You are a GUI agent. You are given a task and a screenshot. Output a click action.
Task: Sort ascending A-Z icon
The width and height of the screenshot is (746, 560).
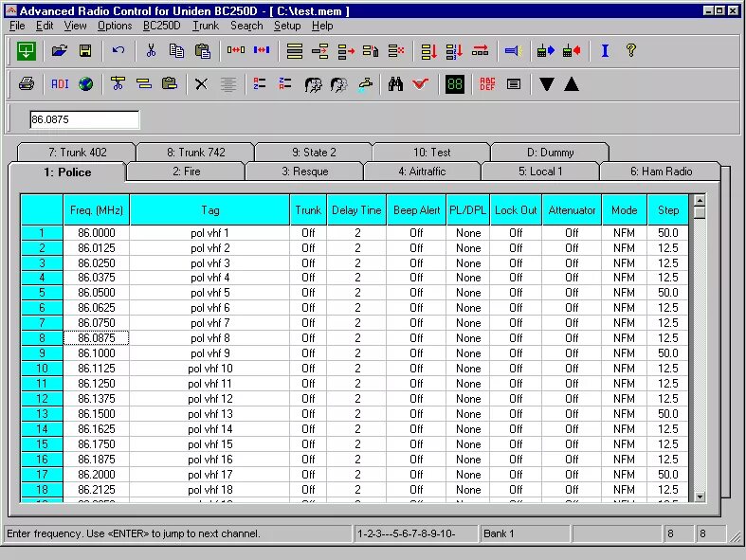point(260,83)
